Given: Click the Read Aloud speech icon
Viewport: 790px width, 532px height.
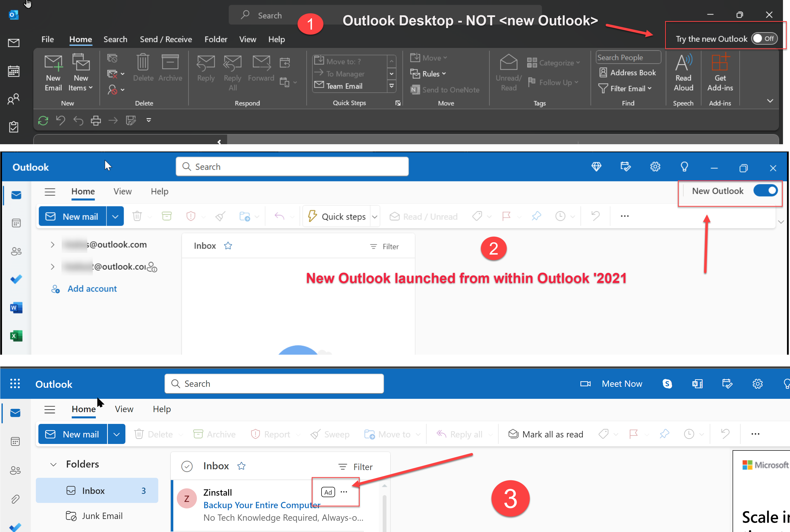Looking at the screenshot, I should [x=683, y=72].
